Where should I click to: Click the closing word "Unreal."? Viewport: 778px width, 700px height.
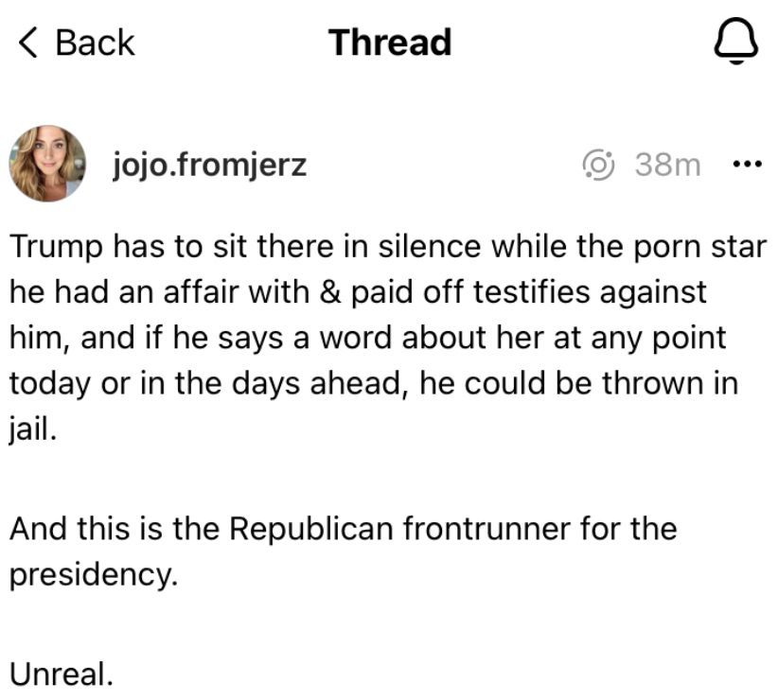(62, 674)
